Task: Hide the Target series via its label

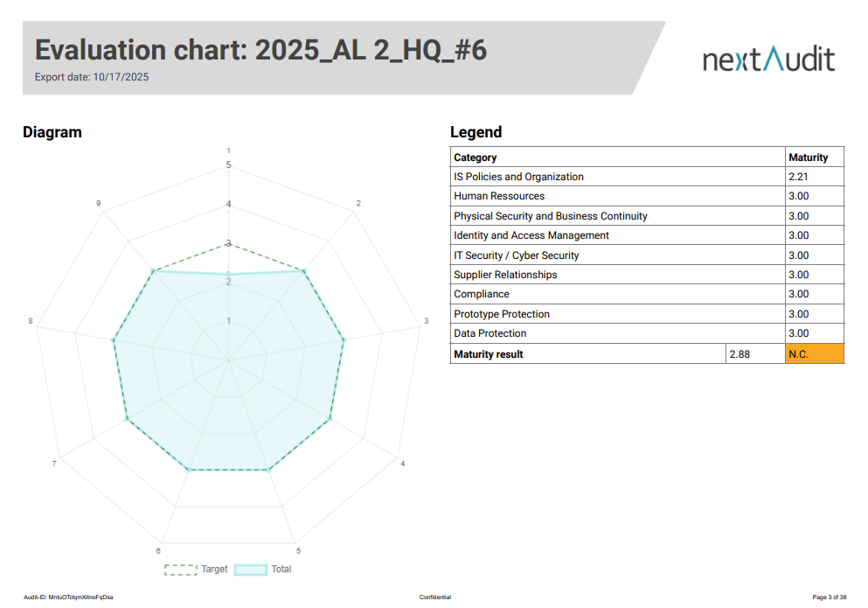Action: (x=214, y=570)
